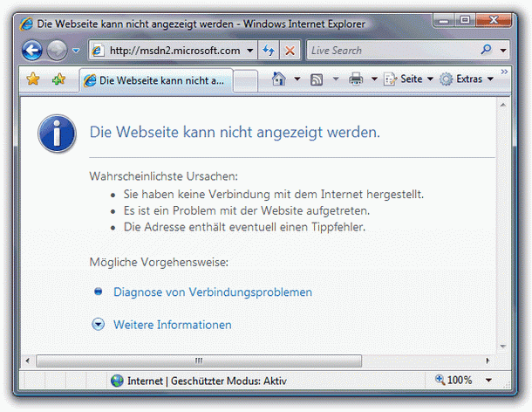Print the page using the printer icon
This screenshot has height=412, width=532.
coord(356,79)
